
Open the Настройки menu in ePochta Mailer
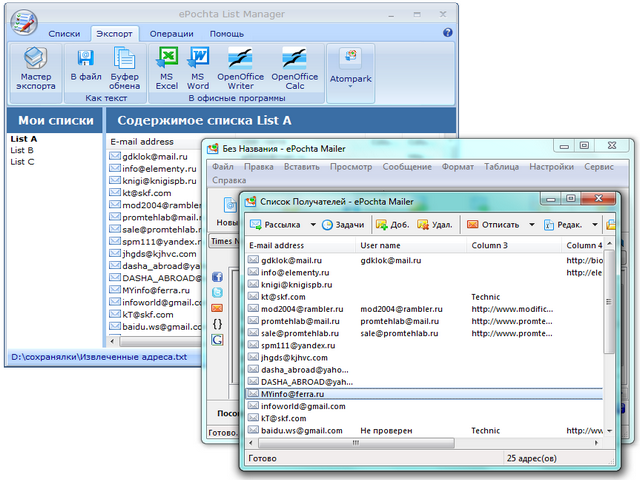[x=551, y=167]
